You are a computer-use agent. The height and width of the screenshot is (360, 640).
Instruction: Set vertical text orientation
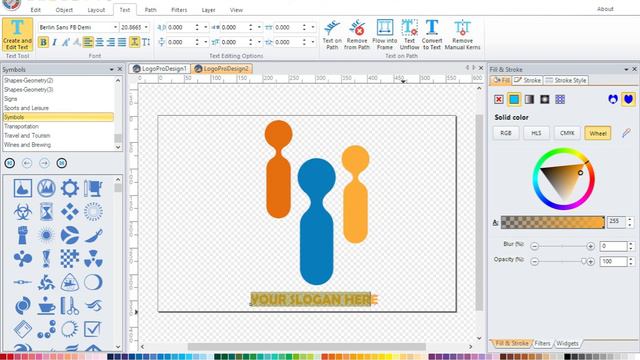pyautogui.click(x=146, y=42)
